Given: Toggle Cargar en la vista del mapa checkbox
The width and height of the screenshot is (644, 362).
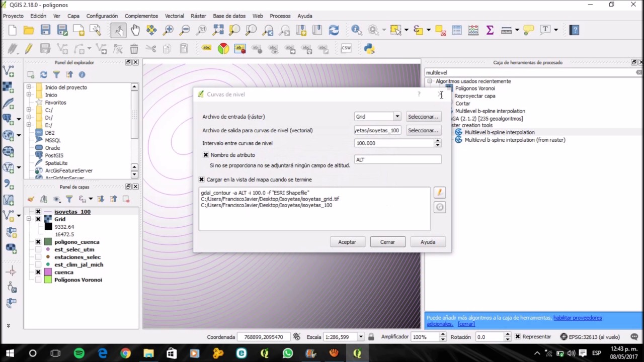Looking at the screenshot, I should (x=202, y=179).
